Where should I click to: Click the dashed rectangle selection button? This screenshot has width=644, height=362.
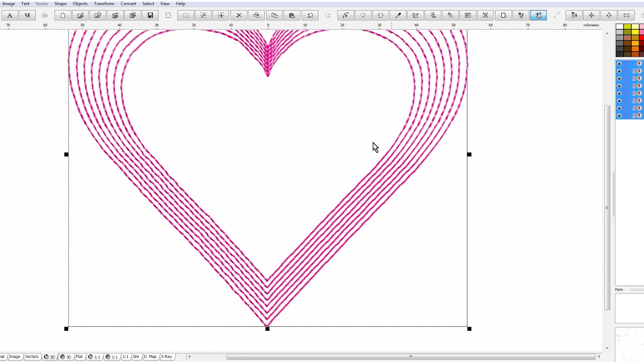[186, 15]
